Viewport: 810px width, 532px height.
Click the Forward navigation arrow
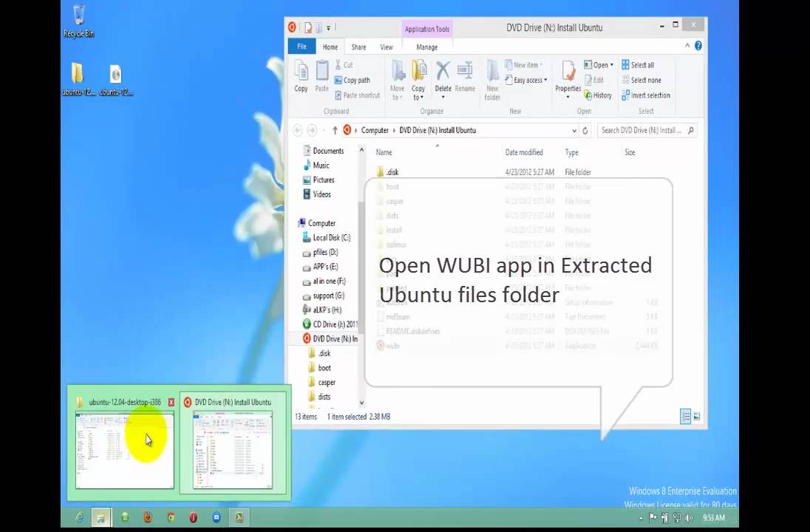pyautogui.click(x=311, y=130)
